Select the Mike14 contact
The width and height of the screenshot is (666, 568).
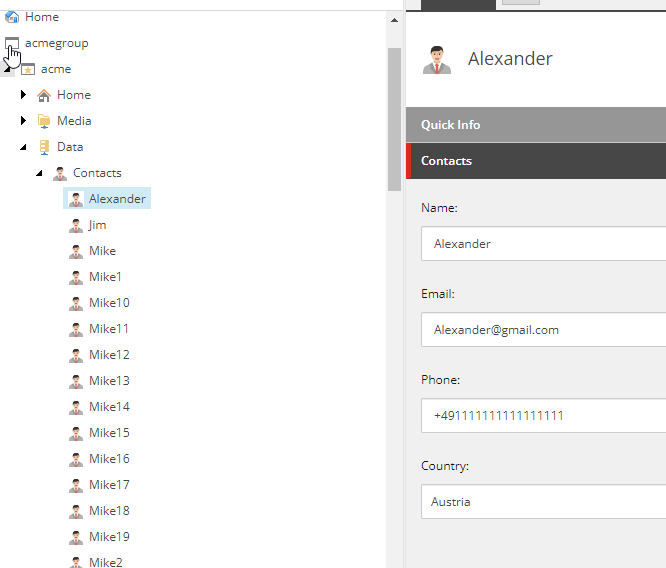click(x=109, y=407)
